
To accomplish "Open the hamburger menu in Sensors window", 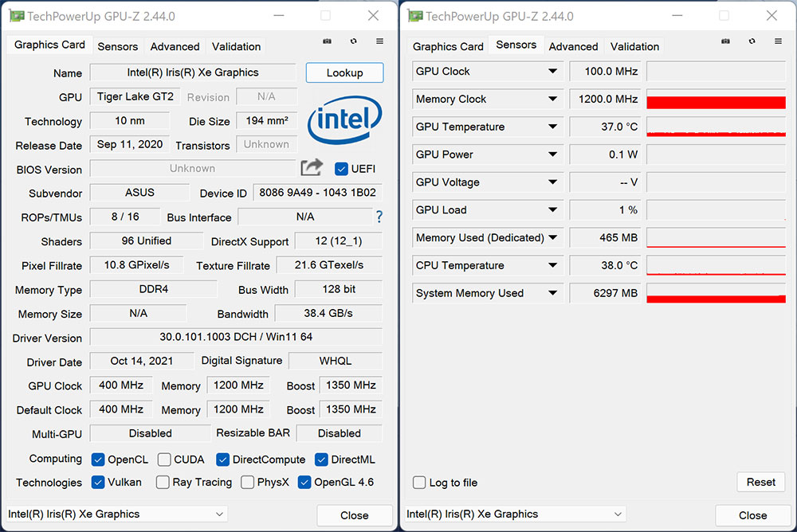I will pyautogui.click(x=778, y=41).
